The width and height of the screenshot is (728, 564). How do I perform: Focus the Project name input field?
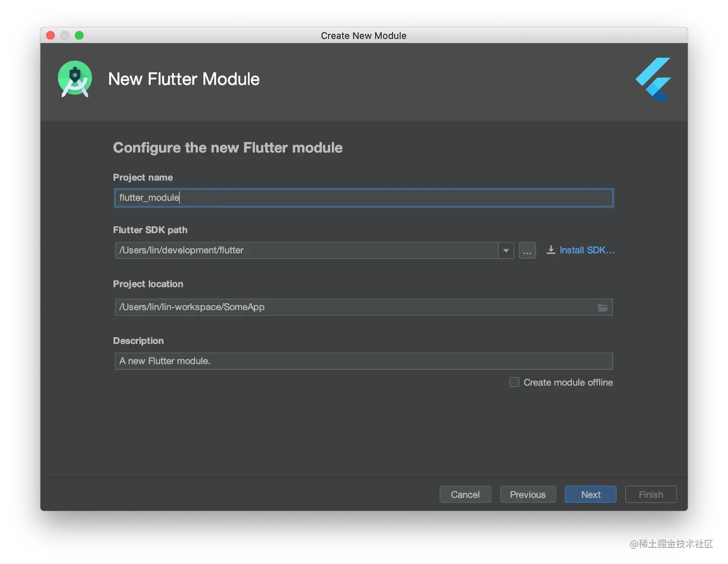[x=364, y=198]
